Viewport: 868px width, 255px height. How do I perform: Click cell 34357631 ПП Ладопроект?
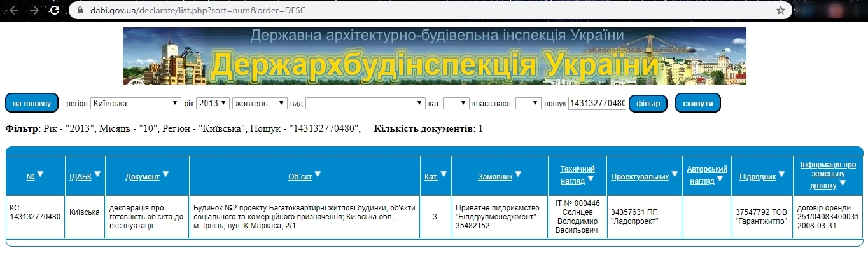pyautogui.click(x=645, y=217)
